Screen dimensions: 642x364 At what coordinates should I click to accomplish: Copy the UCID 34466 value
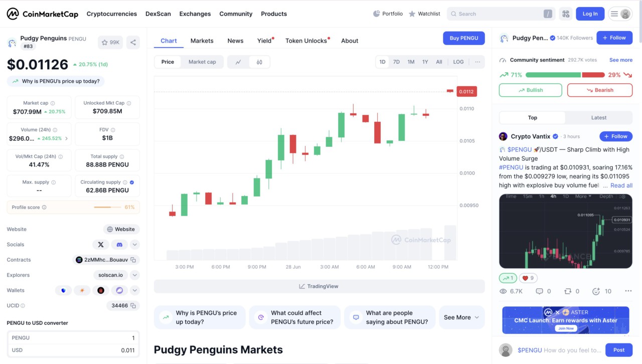pos(132,305)
